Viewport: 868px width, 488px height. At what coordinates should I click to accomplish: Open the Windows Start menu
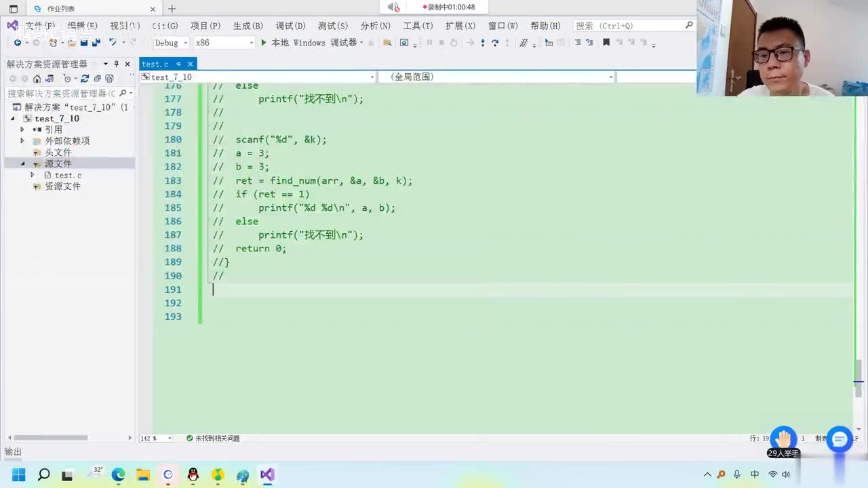coord(18,474)
